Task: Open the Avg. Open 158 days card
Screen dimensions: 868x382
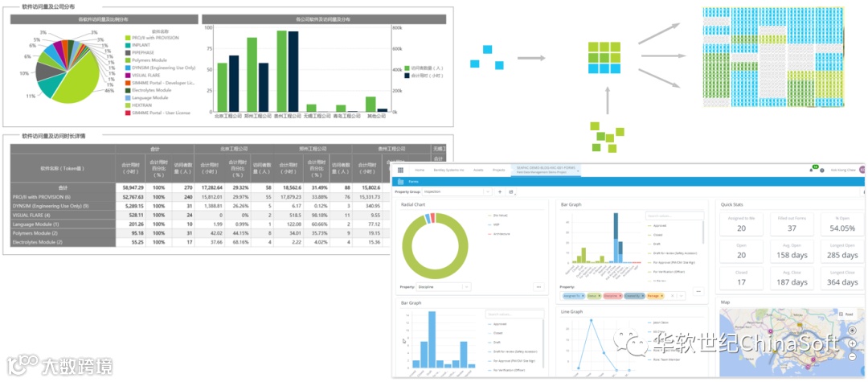Action: click(792, 252)
